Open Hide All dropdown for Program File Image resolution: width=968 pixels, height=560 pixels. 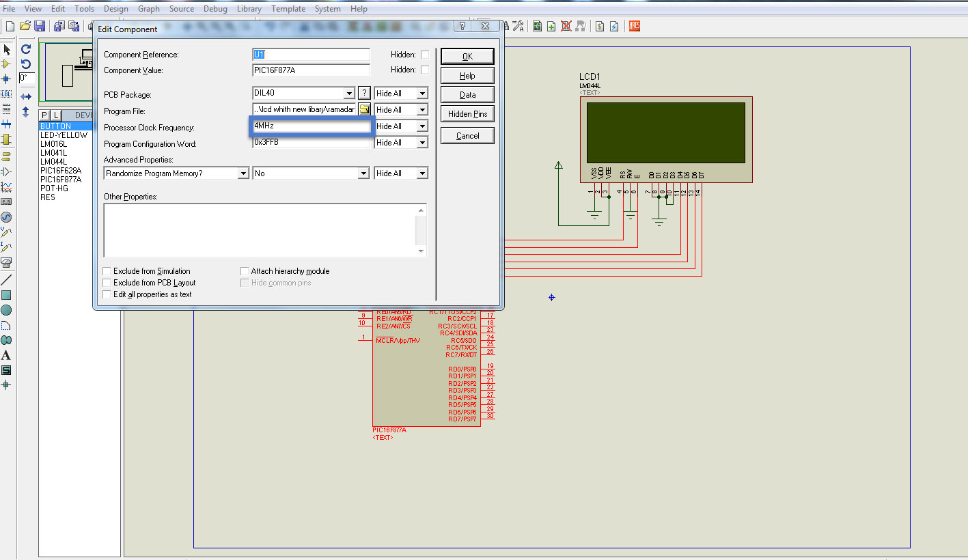tap(422, 110)
